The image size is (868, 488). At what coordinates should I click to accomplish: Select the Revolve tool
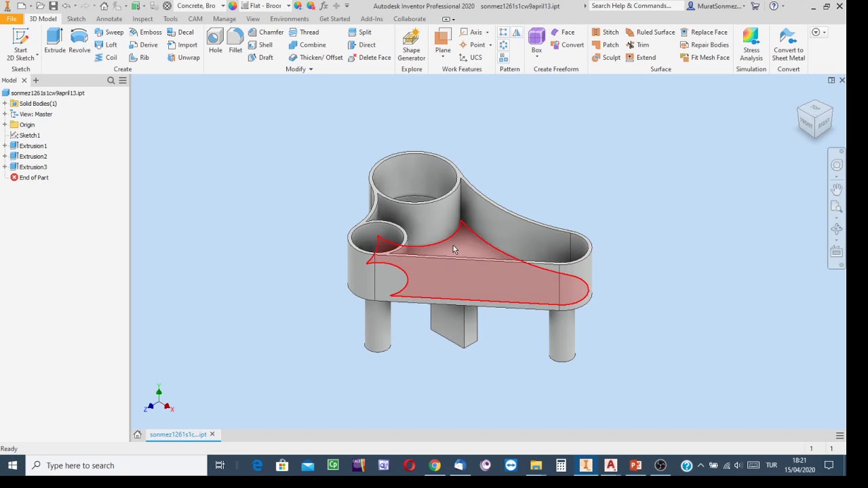[79, 42]
